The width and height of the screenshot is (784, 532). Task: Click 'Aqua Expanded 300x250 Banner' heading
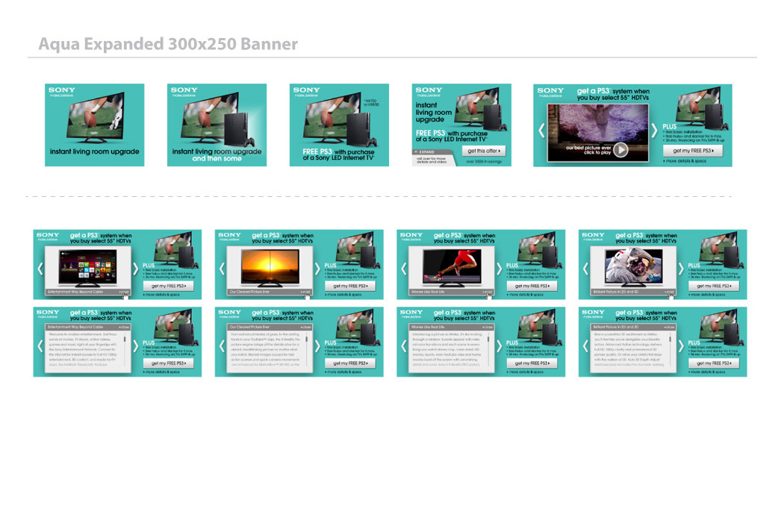click(168, 44)
